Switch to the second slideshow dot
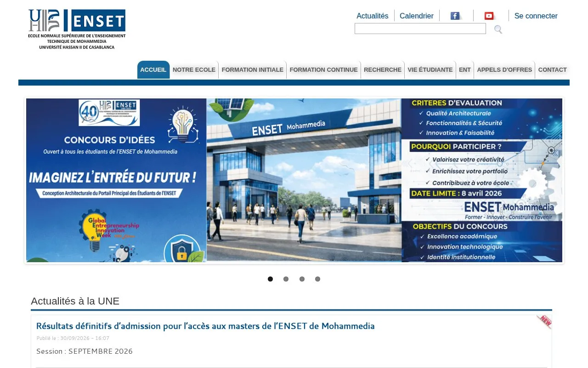The width and height of the screenshot is (588, 368). (x=286, y=279)
